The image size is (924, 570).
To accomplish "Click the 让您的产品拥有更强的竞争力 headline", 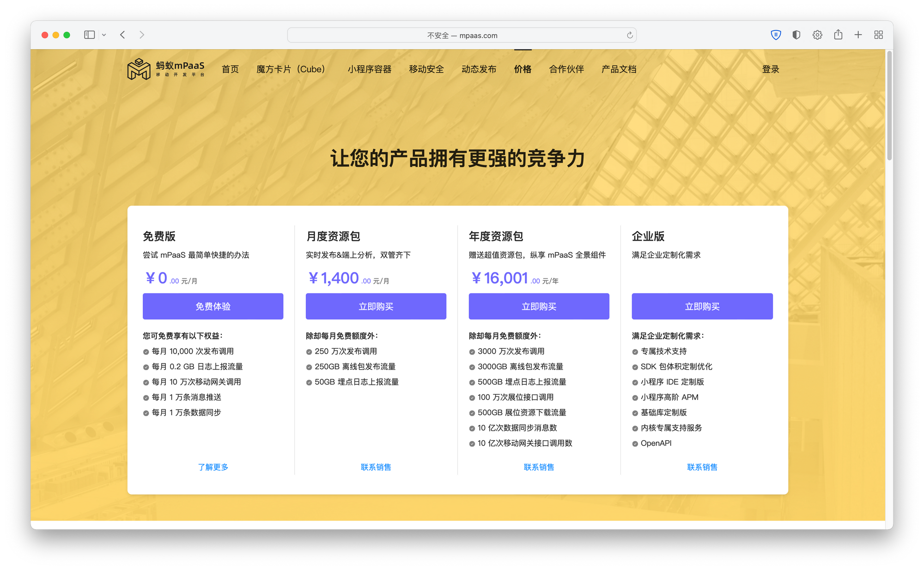I will 457,158.
